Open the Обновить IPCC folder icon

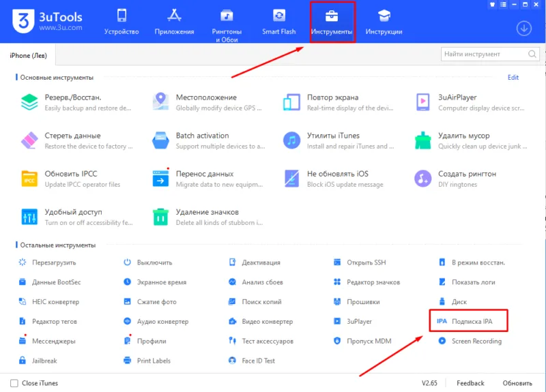[29, 179]
